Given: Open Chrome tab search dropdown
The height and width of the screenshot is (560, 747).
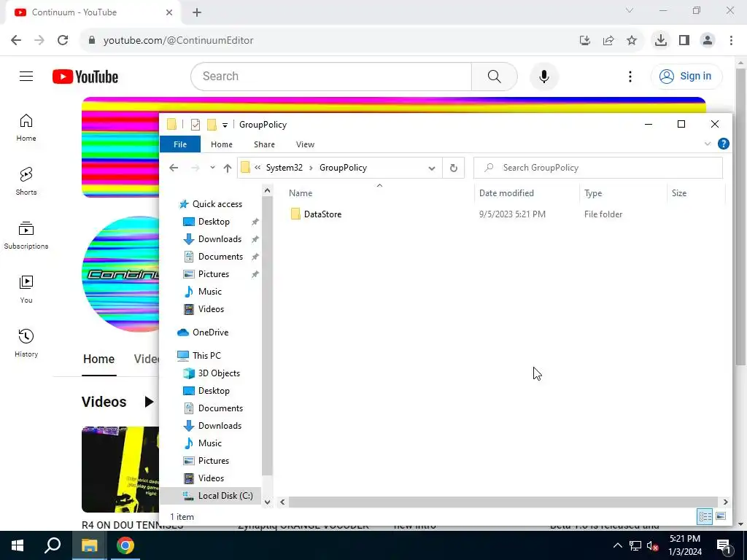Looking at the screenshot, I should coord(630,10).
